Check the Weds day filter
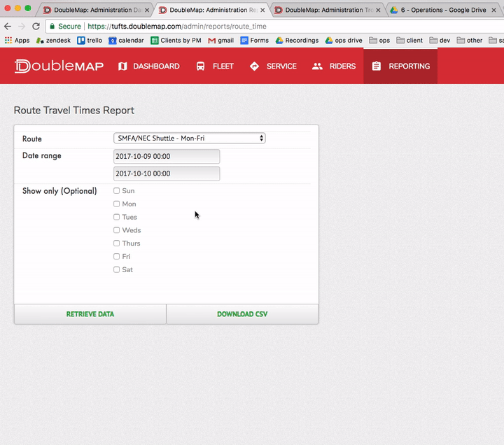The width and height of the screenshot is (504, 445). pos(117,230)
